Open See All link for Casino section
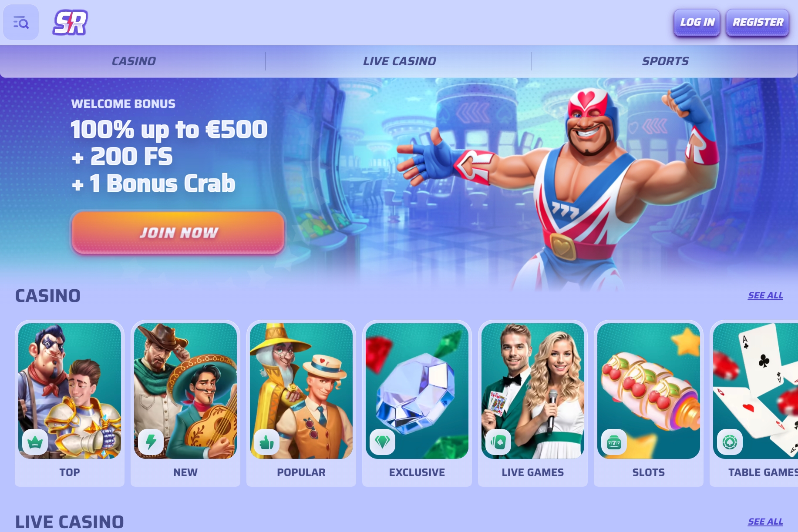This screenshot has height=532, width=798. 765,295
